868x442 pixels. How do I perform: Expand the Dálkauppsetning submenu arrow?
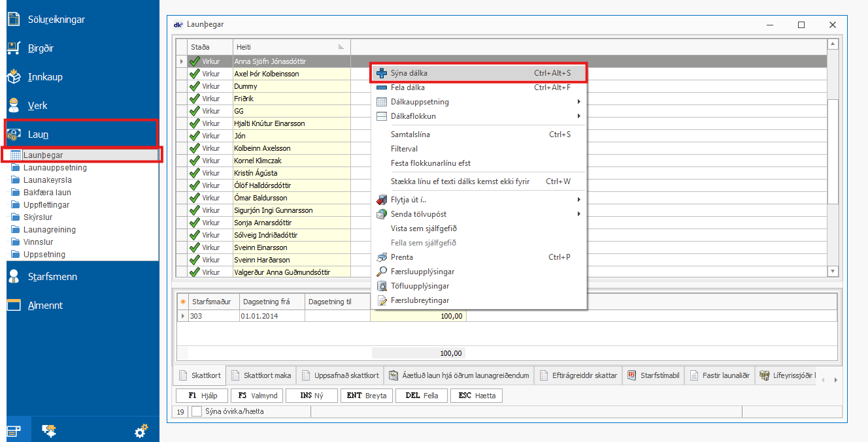pos(578,102)
